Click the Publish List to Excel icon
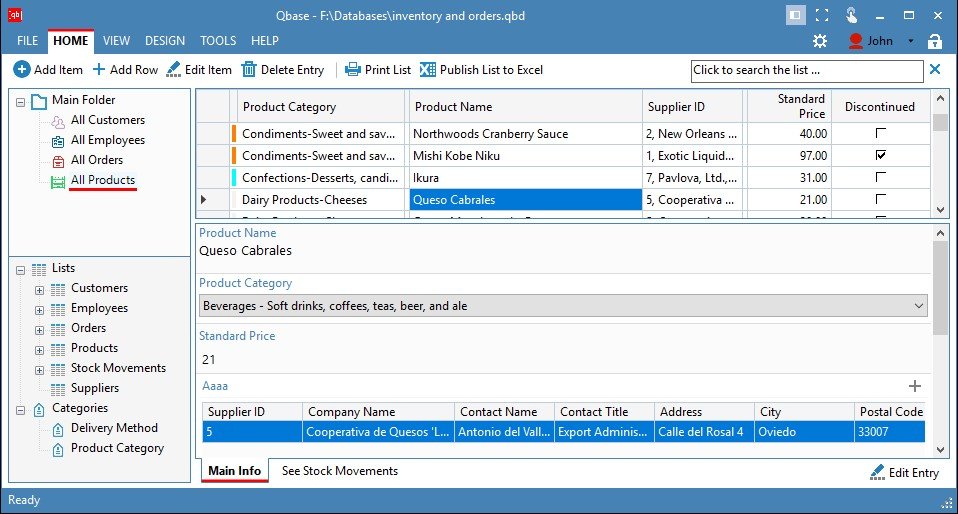Viewport: 958px width, 514px height. coord(428,70)
